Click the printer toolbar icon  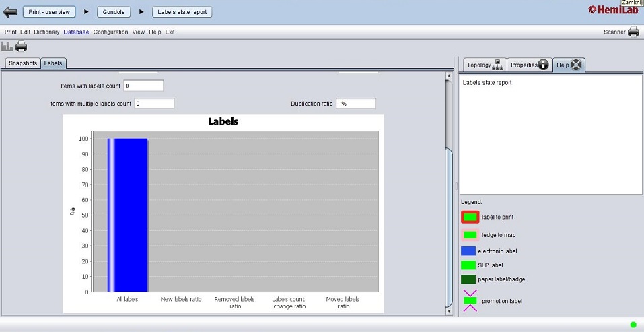click(22, 46)
